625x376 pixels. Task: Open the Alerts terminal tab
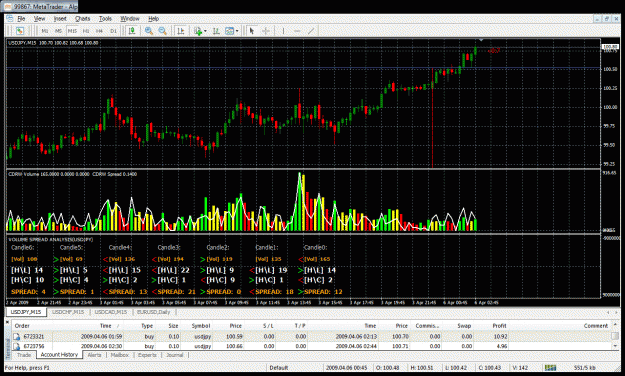point(94,355)
